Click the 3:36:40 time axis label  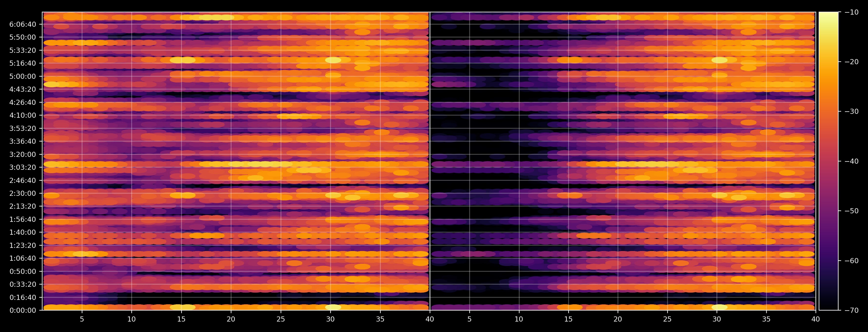23,141
